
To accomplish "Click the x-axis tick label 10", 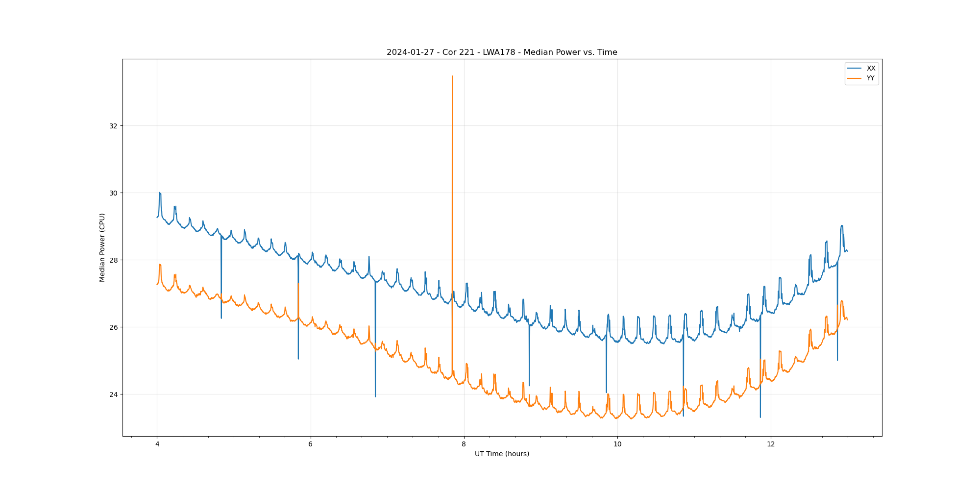I will (617, 444).
